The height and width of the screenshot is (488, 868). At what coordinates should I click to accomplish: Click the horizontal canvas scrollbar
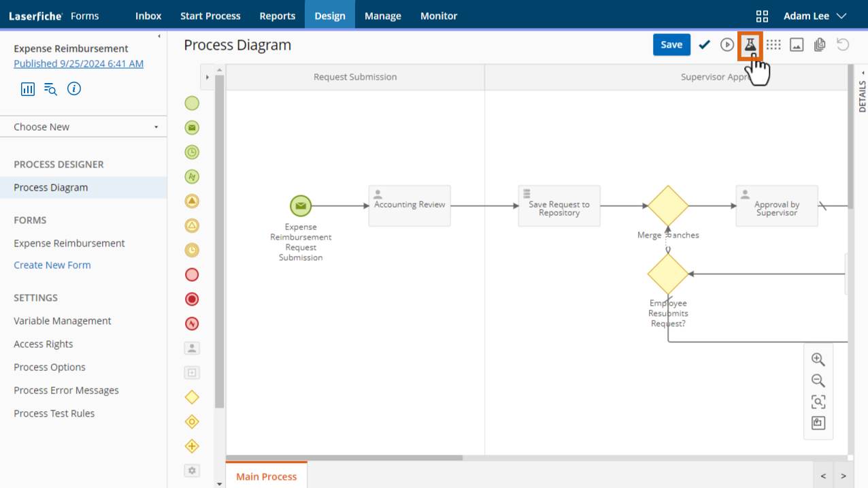coord(344,458)
